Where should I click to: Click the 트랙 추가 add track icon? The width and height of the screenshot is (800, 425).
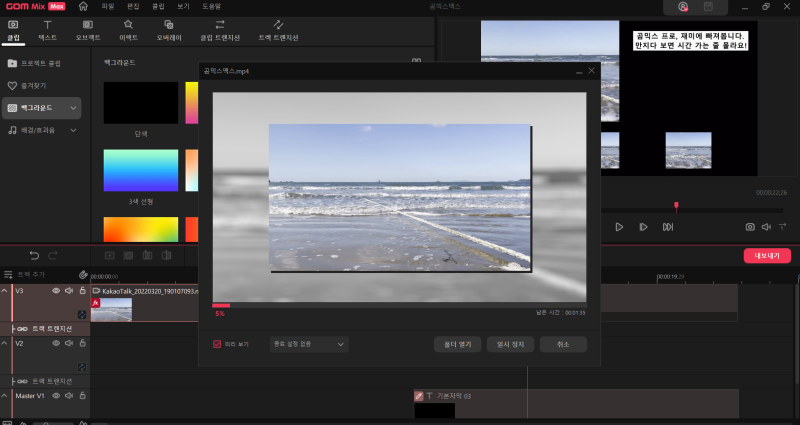[8, 274]
